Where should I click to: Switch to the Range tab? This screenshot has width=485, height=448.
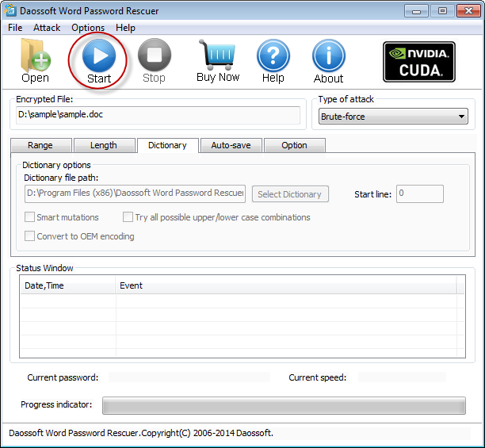[x=41, y=145]
